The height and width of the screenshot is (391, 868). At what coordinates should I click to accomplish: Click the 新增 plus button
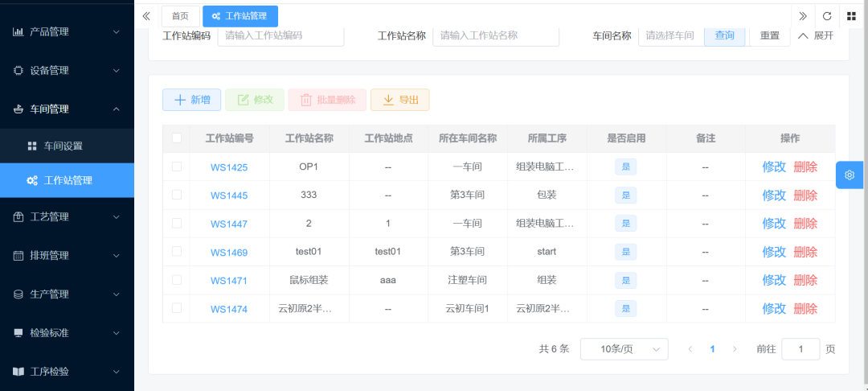click(192, 100)
